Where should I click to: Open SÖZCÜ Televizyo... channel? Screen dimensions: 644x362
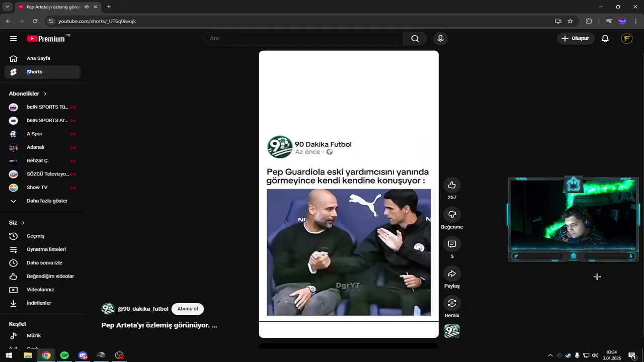[42, 174]
